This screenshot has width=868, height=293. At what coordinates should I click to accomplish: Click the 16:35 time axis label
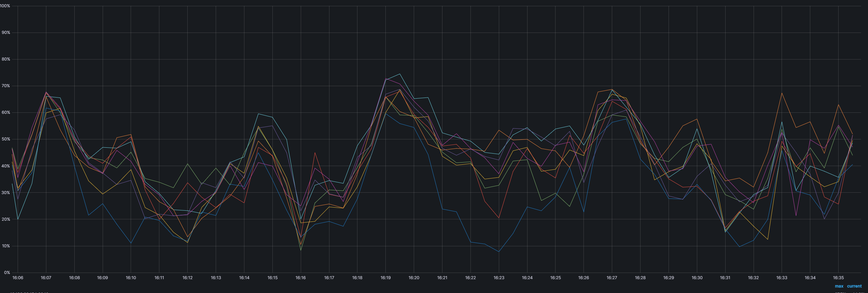click(838, 278)
